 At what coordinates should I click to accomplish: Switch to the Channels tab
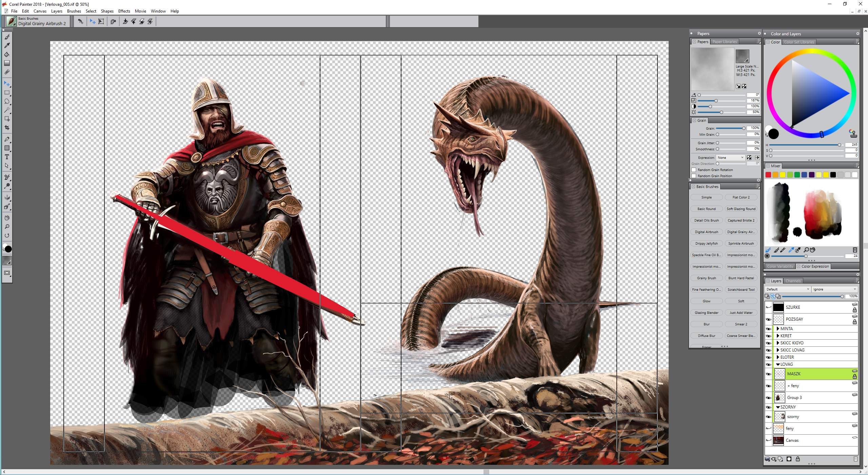[793, 281]
